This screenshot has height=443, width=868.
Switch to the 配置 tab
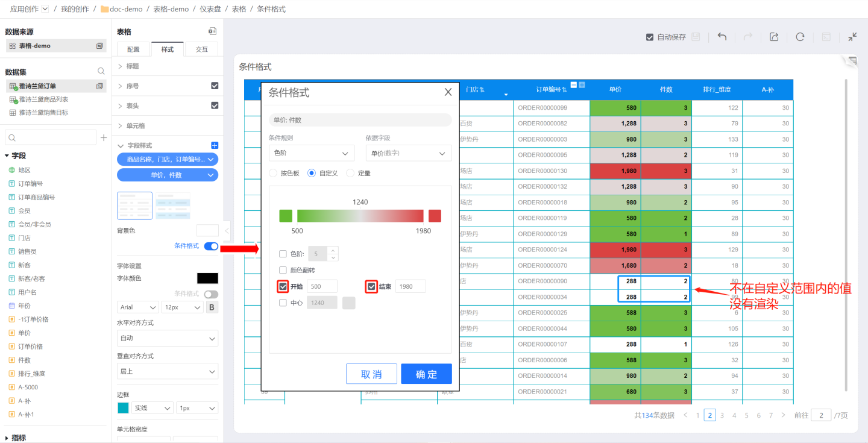(133, 49)
